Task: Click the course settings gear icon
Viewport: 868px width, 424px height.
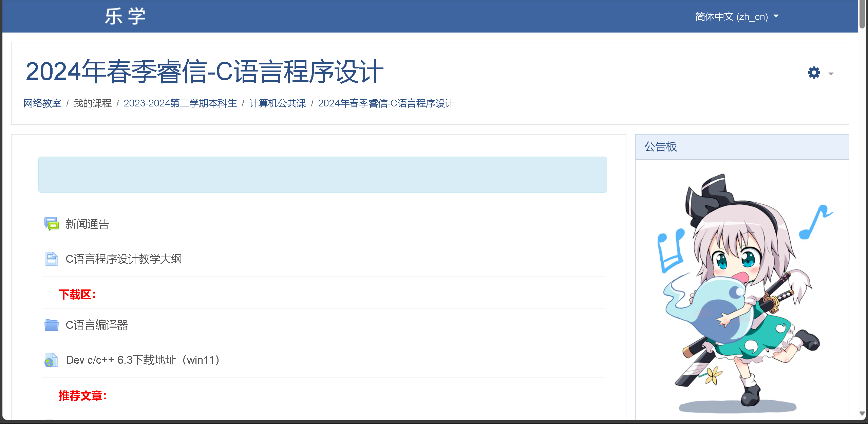Action: [814, 73]
